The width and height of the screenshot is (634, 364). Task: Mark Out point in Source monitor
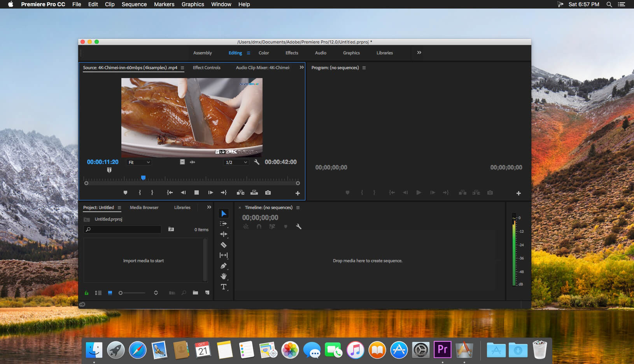(152, 193)
